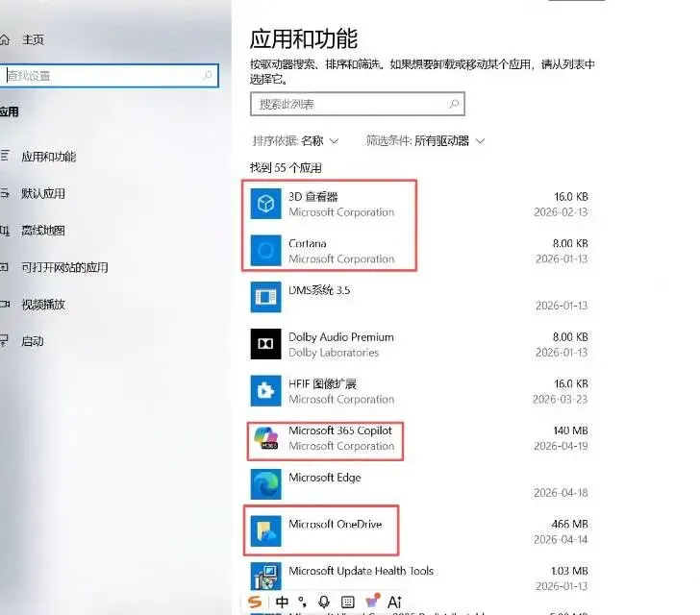
Task: Click the skin box icon in IME bar
Action: point(372,602)
